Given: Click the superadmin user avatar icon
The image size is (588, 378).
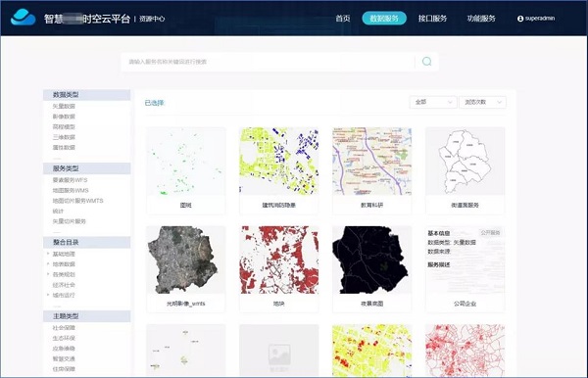Looking at the screenshot, I should [x=520, y=19].
